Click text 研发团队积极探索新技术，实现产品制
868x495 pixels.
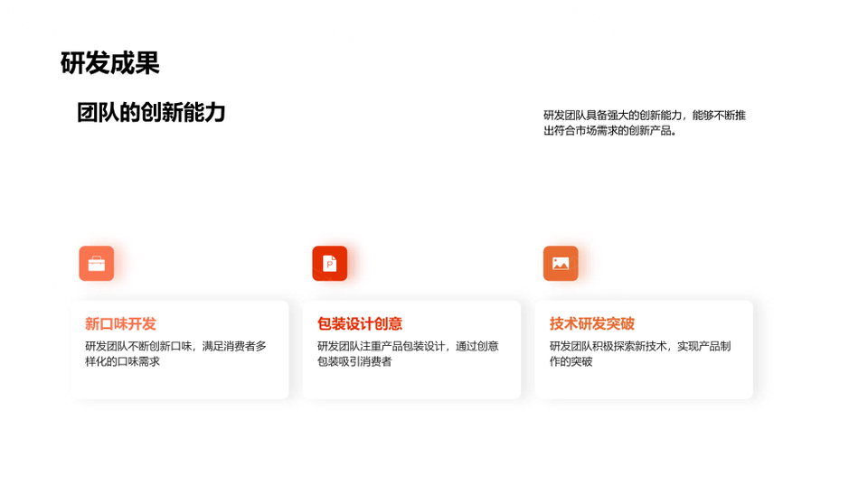coord(640,346)
